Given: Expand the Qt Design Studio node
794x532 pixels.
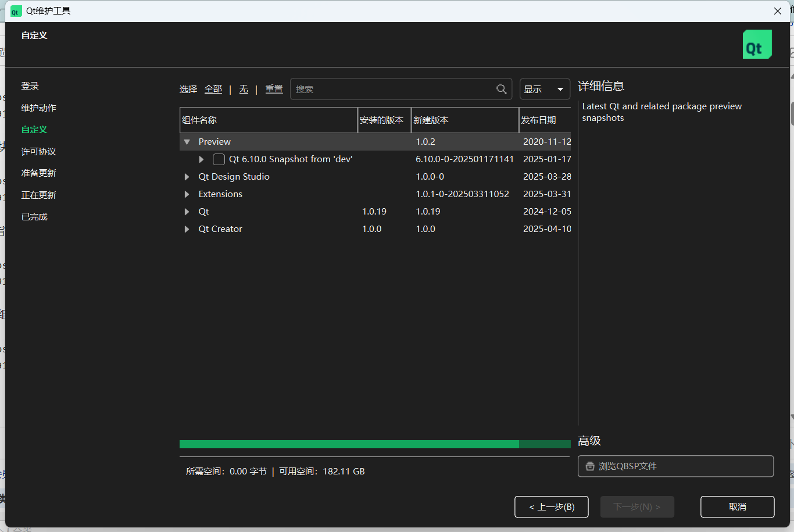Looking at the screenshot, I should point(187,177).
